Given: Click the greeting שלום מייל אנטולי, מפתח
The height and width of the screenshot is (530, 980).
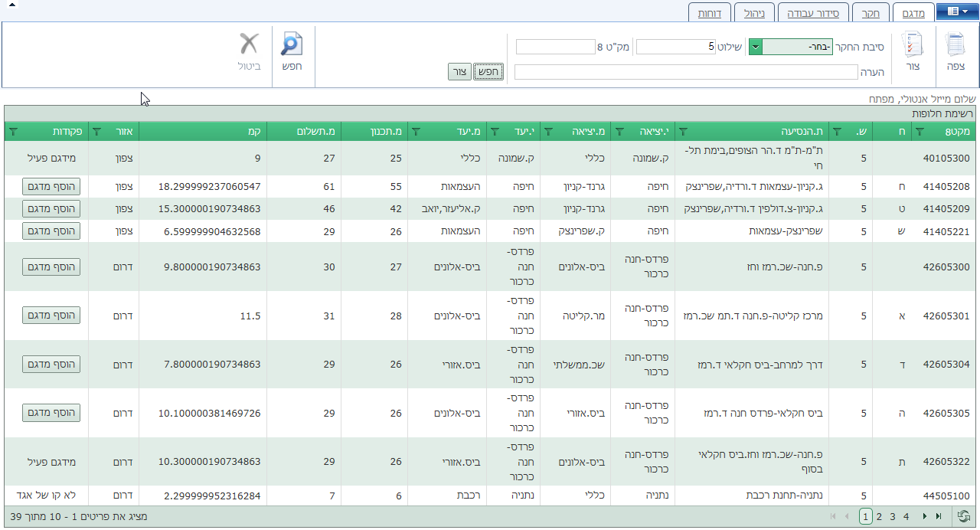Looking at the screenshot, I should click(923, 99).
